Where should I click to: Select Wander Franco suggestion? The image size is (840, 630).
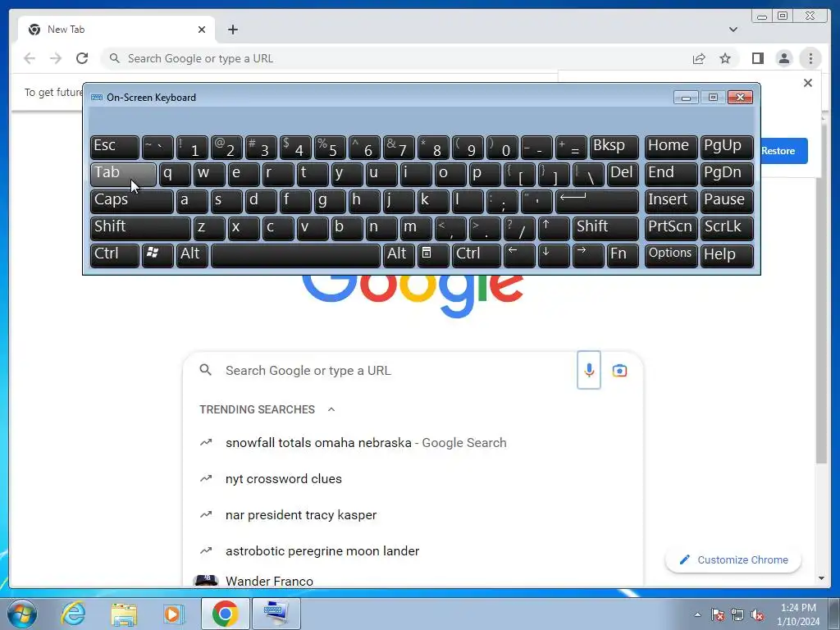click(413, 581)
